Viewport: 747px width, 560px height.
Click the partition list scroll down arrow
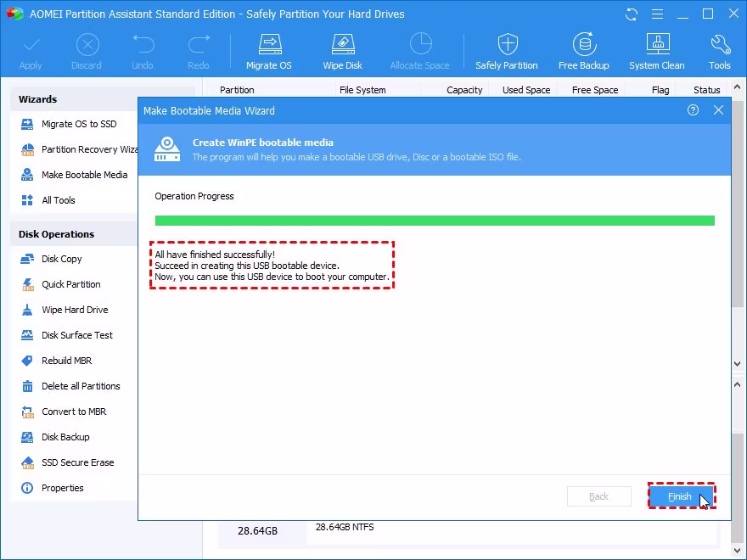pos(738,364)
